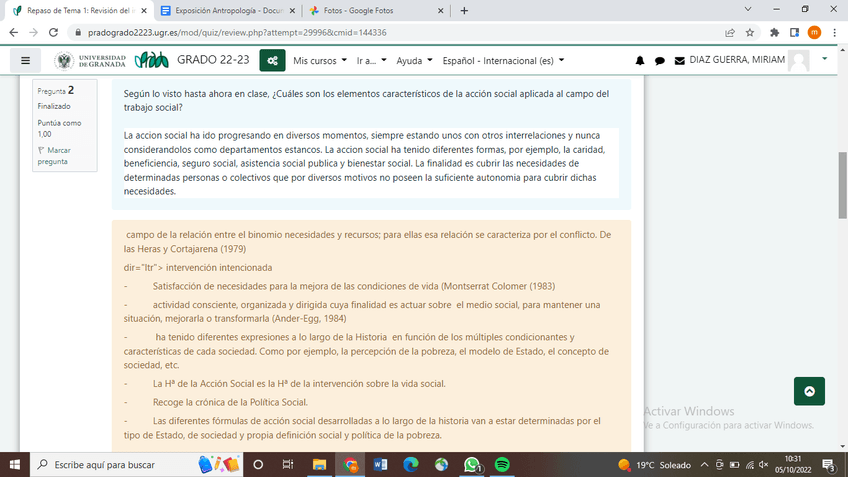Open Word from the taskbar
The height and width of the screenshot is (477, 848).
(x=380, y=465)
